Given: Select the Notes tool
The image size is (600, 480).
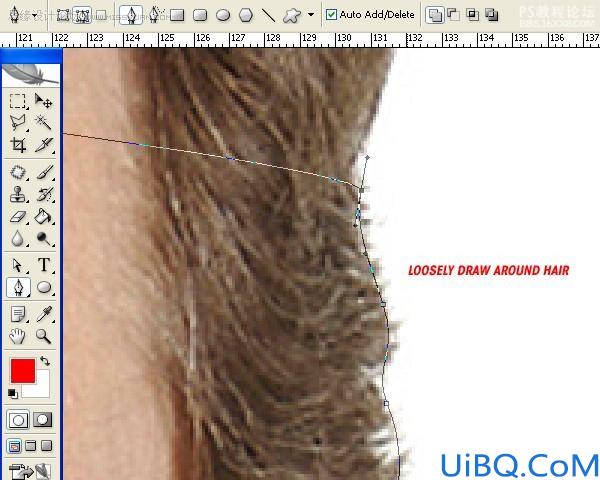Looking at the screenshot, I should tap(18, 314).
